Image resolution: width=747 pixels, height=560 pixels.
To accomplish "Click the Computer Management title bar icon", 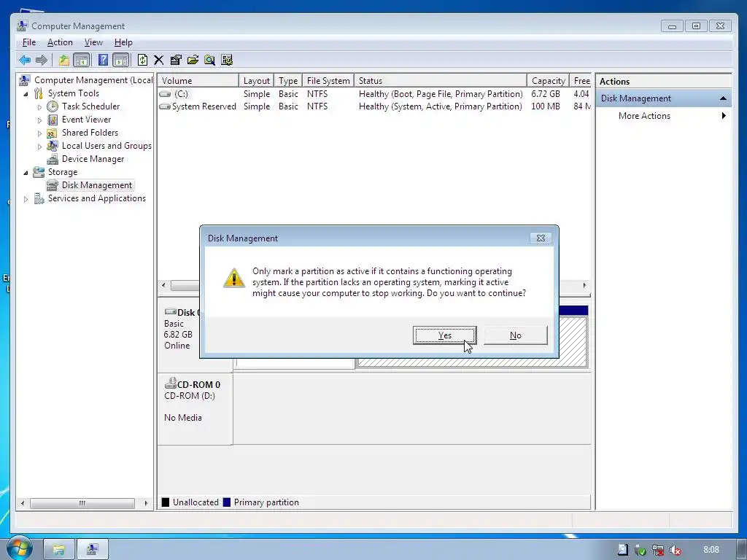I will [22, 26].
